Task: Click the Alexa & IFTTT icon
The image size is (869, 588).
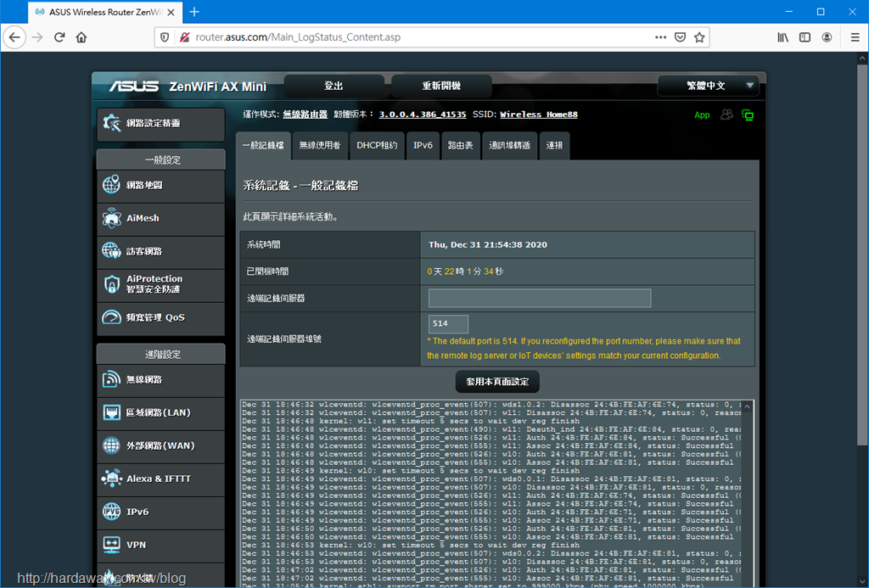Action: [111, 479]
